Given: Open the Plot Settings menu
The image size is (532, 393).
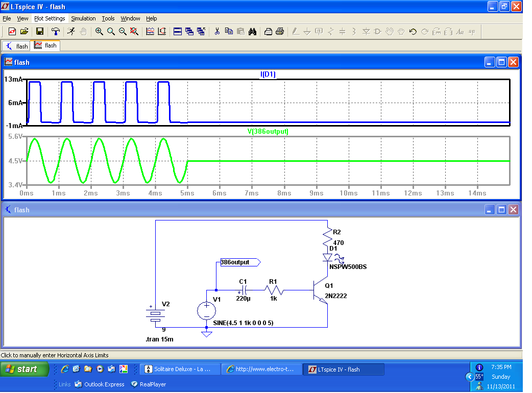Looking at the screenshot, I should (x=50, y=18).
